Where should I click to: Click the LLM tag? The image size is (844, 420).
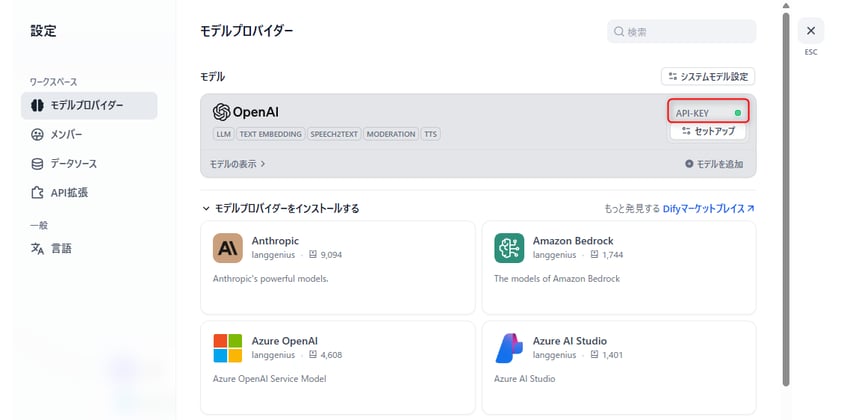(x=223, y=134)
